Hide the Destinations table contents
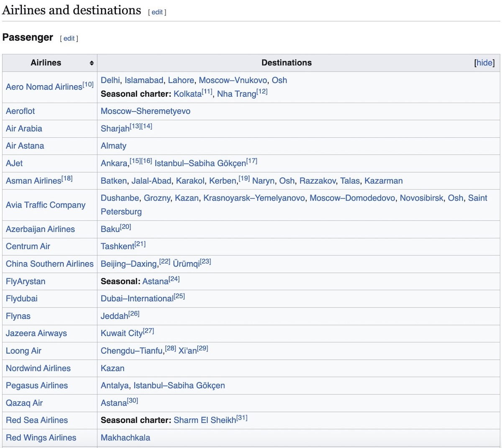 click(x=484, y=63)
